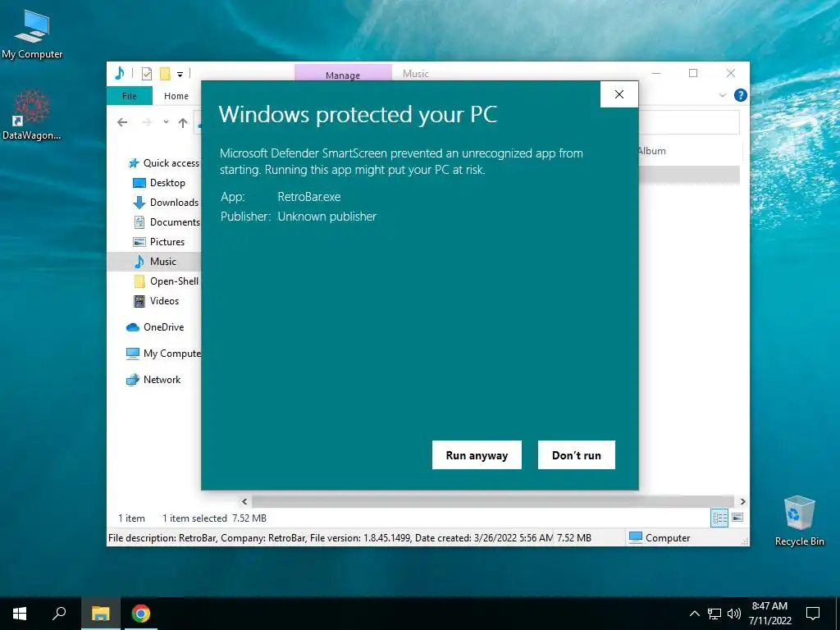The height and width of the screenshot is (630, 840).
Task: Click the Unknown publisher text
Action: (326, 217)
